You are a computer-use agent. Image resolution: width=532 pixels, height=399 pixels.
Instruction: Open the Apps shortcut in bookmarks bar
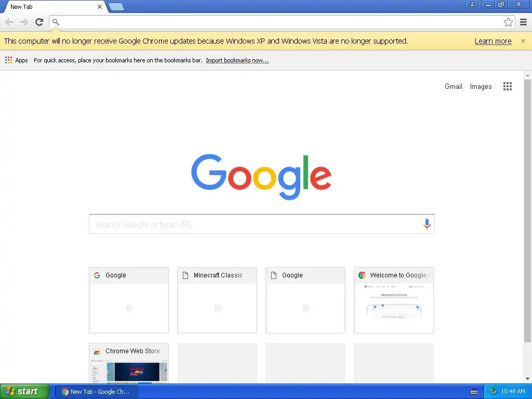16,60
